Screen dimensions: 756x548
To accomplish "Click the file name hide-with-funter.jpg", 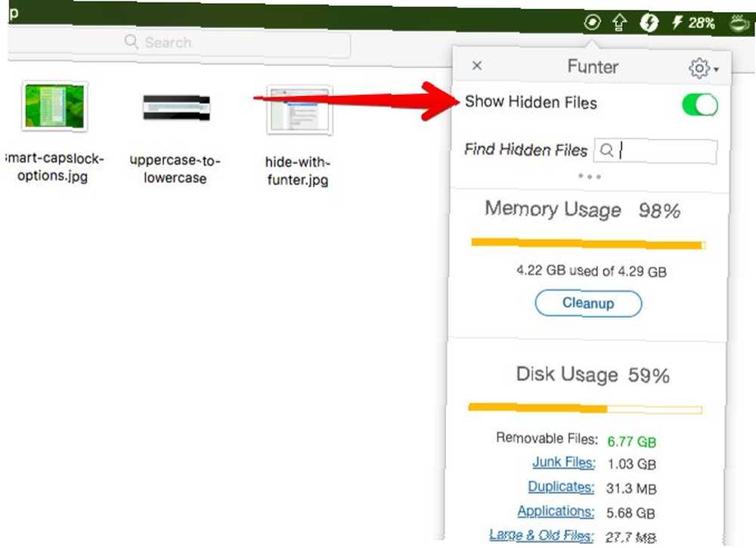I will pos(297,171).
